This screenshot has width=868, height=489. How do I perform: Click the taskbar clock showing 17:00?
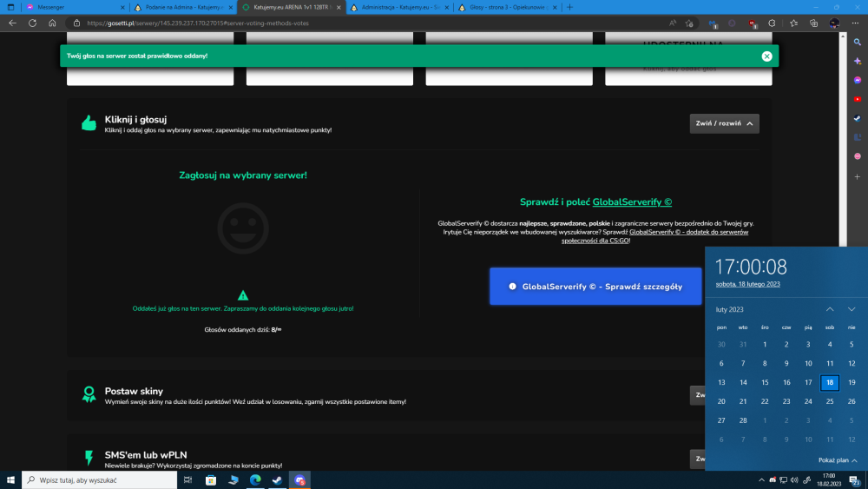(x=829, y=480)
